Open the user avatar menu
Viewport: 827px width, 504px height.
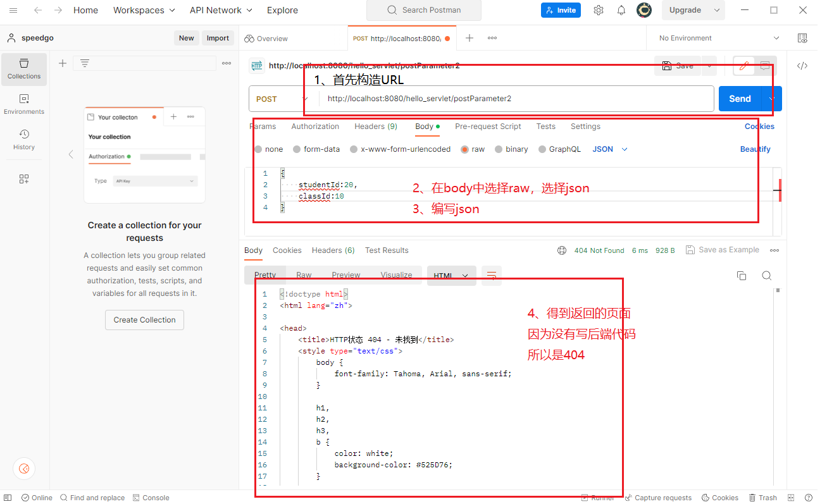coord(644,10)
